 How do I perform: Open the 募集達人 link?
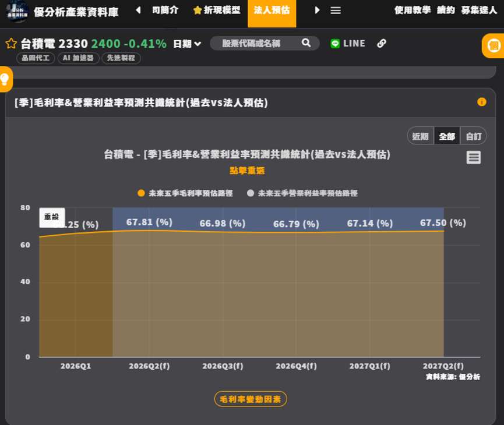479,10
